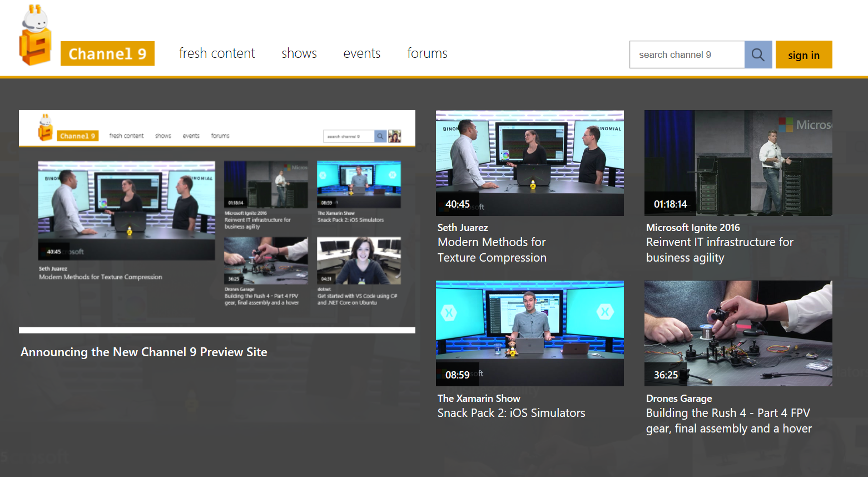Open the fresh content menu
Screen dimensions: 868x477
click(x=217, y=53)
